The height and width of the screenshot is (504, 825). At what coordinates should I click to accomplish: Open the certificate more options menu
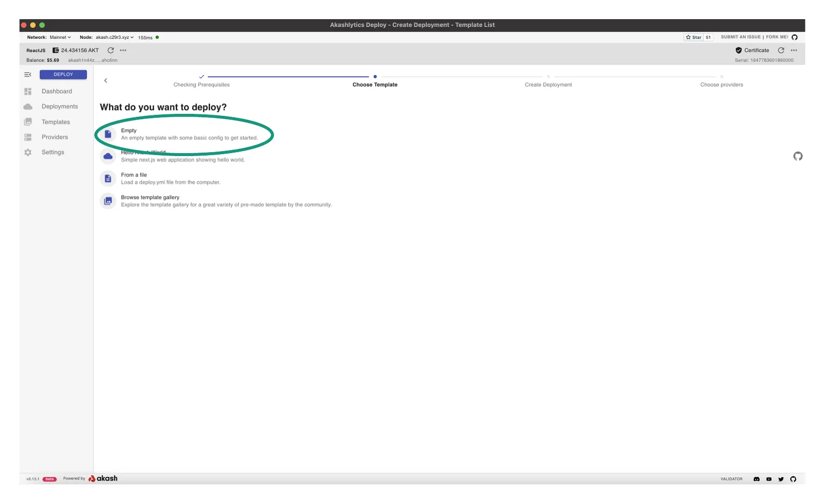794,51
